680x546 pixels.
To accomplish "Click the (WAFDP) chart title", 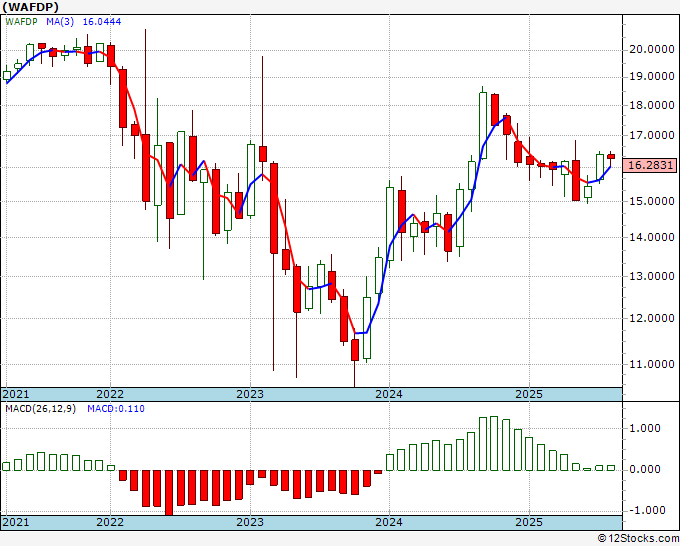I will [x=30, y=7].
